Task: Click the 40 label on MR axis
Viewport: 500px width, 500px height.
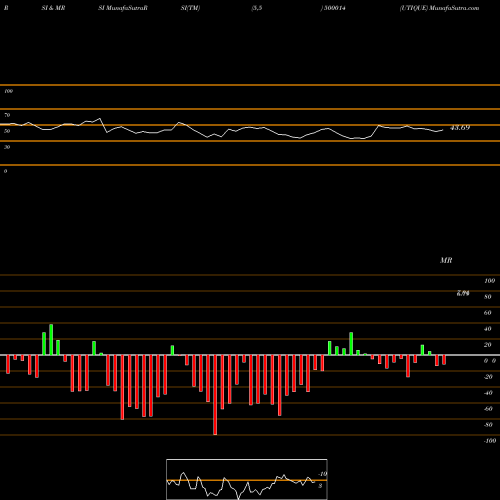Action: (x=488, y=329)
